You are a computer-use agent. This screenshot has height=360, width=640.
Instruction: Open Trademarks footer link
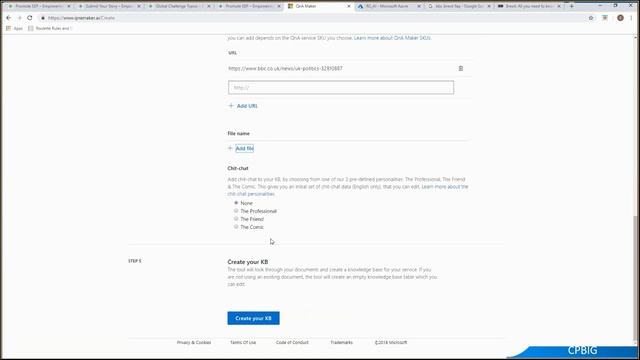[x=341, y=342]
